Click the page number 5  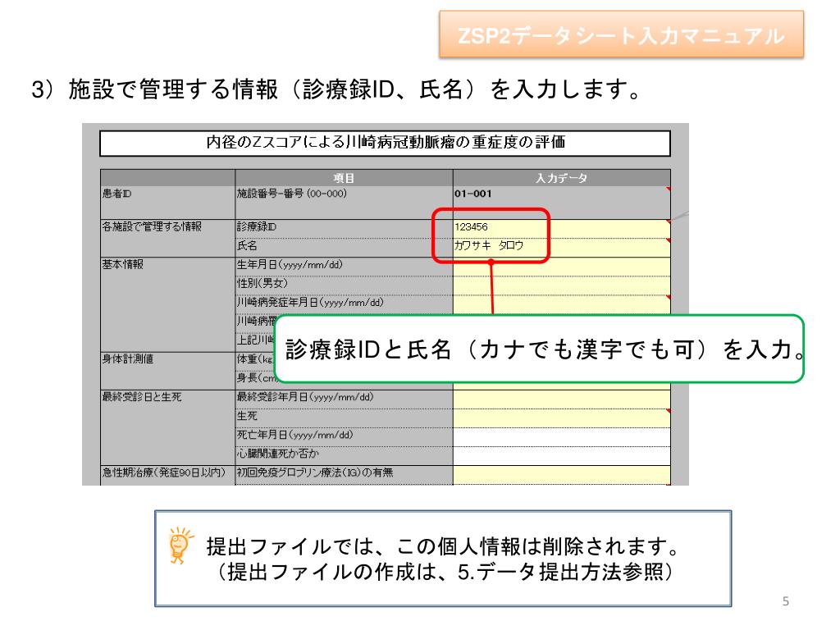click(x=785, y=601)
